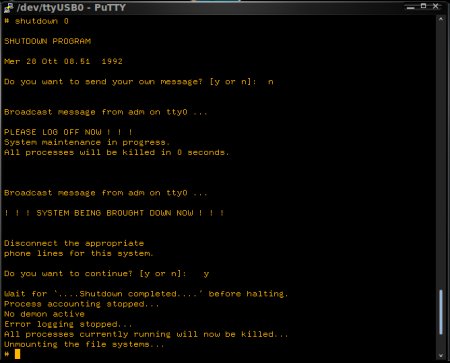450x363 pixels.
Task: Click 'Do you want to send your own message?' line
Action: [139, 82]
